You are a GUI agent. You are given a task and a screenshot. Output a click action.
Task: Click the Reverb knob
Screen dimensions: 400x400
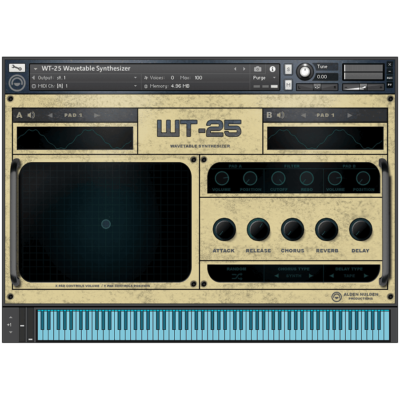coord(327,229)
